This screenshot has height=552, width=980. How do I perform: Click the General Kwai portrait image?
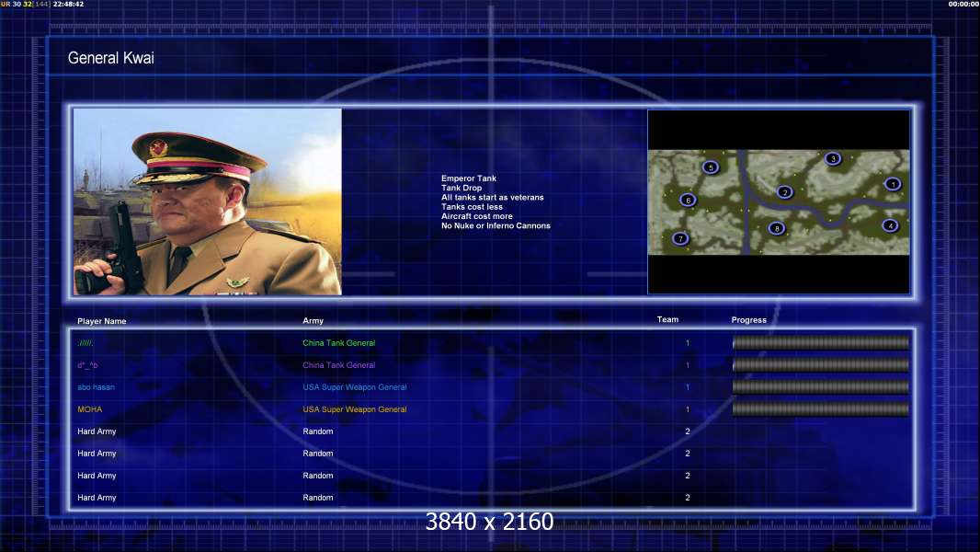[x=208, y=201]
